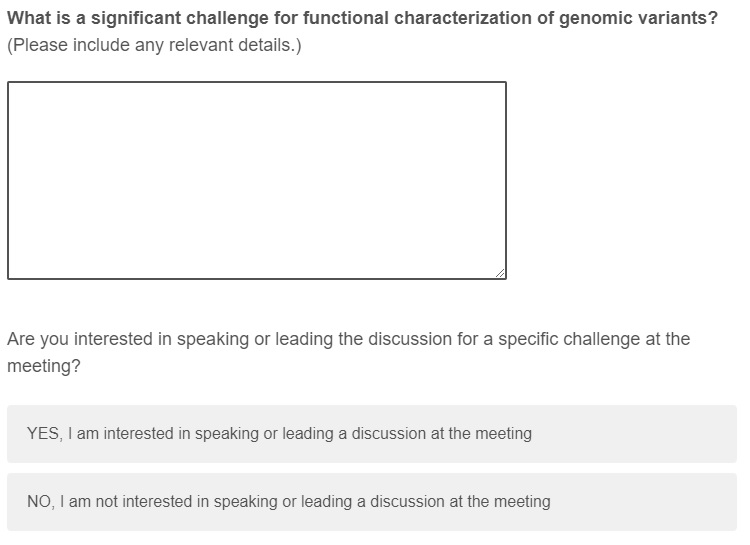This screenshot has width=750, height=545.
Task: Pick NO for leading a discussion at meeting
Action: [x=371, y=502]
